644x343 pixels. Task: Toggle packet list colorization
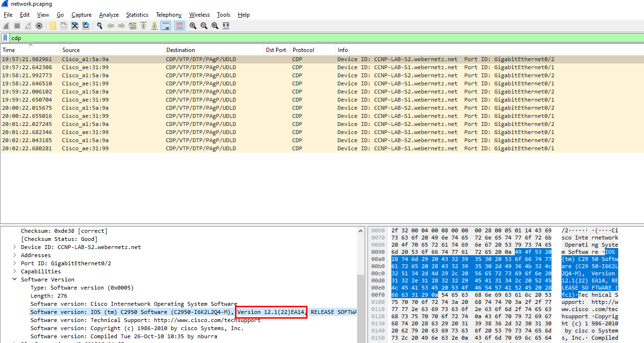coord(179,26)
